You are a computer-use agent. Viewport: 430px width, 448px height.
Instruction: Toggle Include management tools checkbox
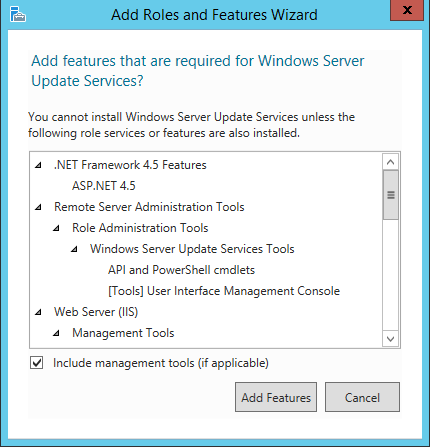[36, 363]
